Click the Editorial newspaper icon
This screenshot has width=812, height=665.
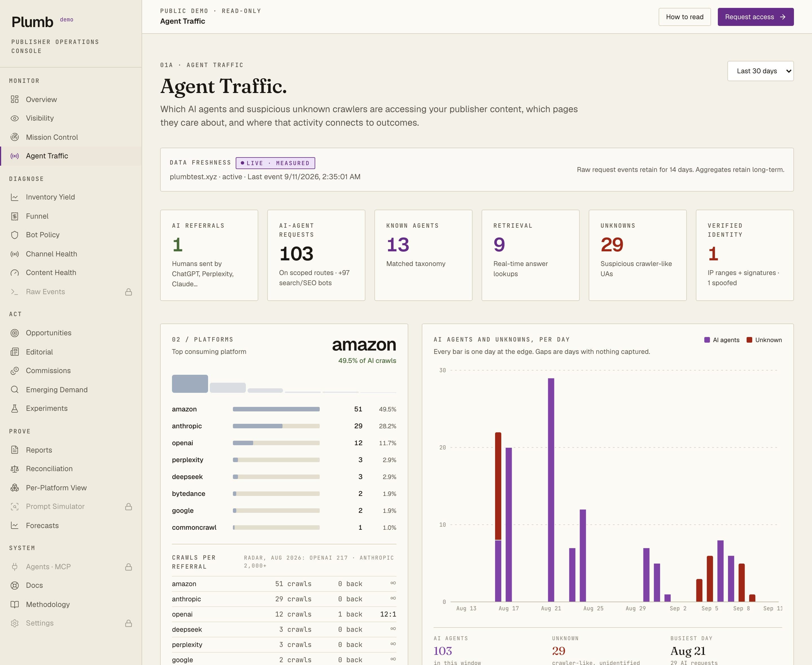(x=15, y=352)
